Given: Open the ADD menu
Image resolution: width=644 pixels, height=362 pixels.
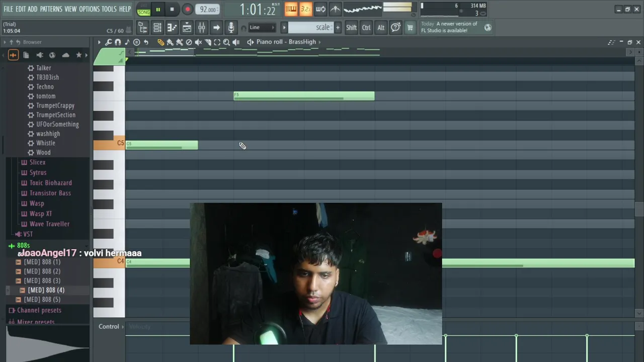Looking at the screenshot, I should pos(33,9).
